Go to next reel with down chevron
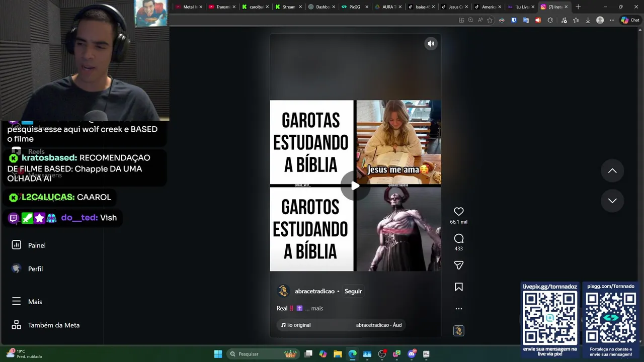 point(612,201)
